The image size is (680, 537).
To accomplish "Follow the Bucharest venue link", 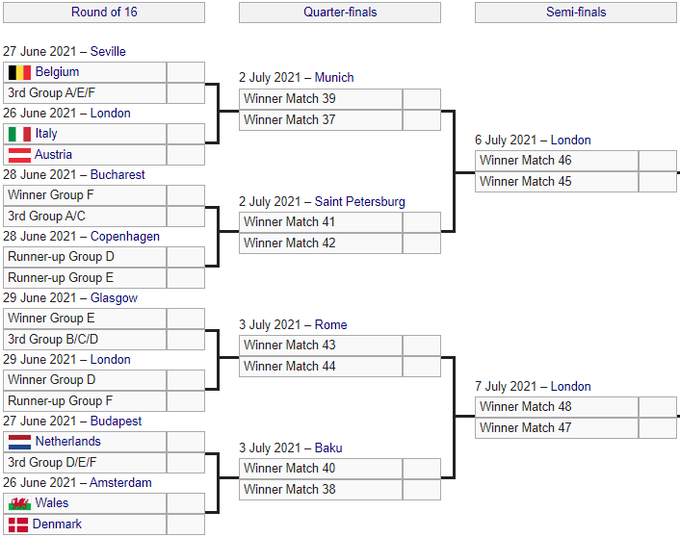I will point(117,174).
